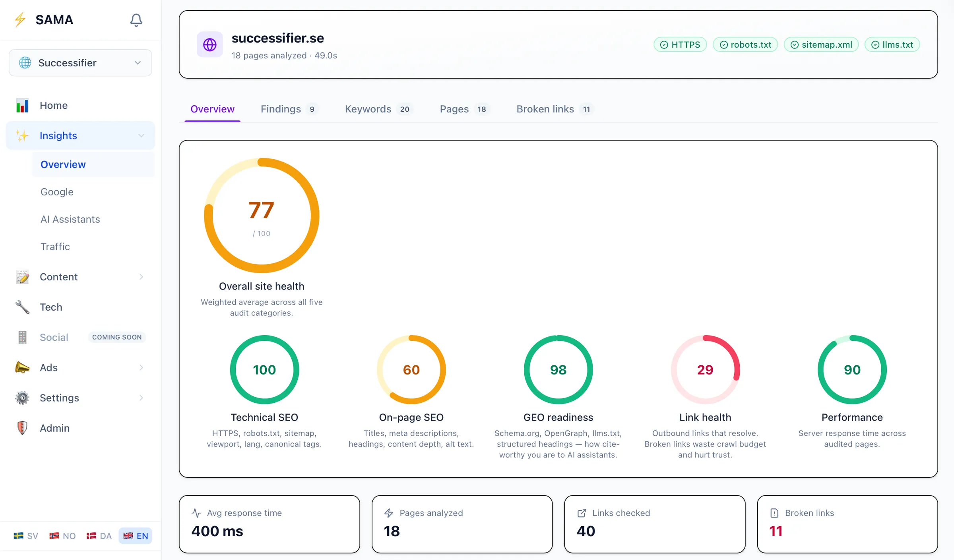
Task: Open AI Assistants in sidebar
Action: click(x=70, y=219)
